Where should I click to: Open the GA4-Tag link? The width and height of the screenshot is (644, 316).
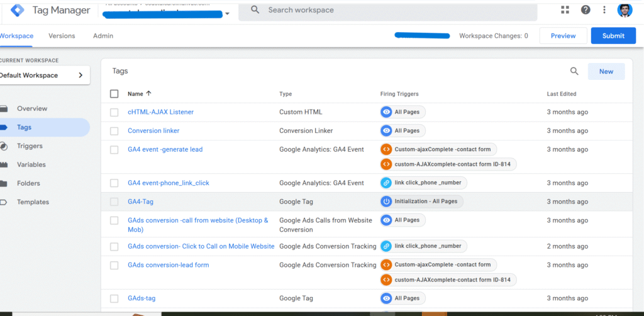pyautogui.click(x=140, y=202)
